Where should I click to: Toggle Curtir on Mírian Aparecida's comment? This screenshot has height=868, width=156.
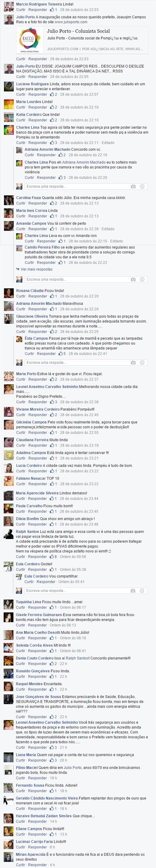(20, 865)
